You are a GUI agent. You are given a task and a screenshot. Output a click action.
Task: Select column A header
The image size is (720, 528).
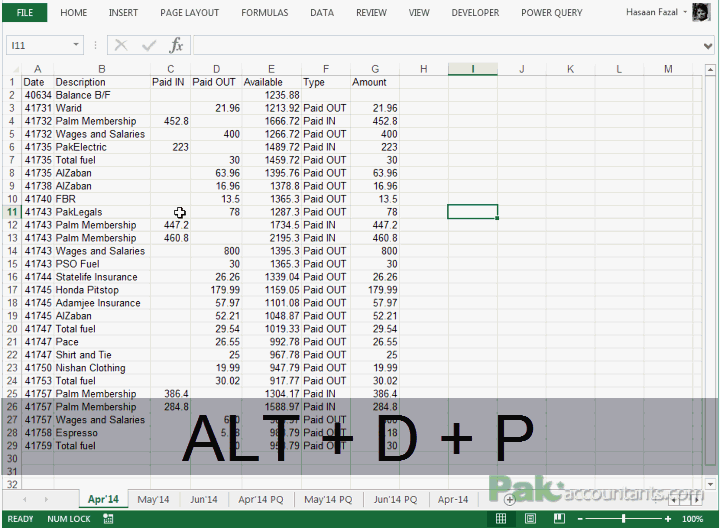[x=38, y=69]
